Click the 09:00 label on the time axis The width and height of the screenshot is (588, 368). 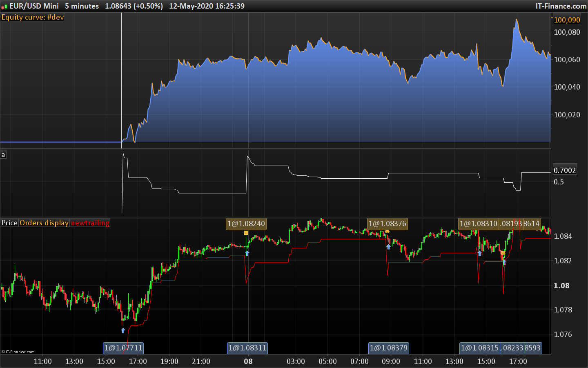pyautogui.click(x=391, y=361)
